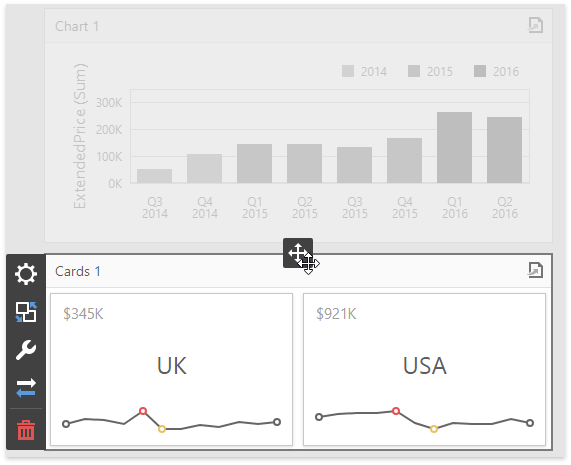Open the wrench customization menu
Image resolution: width=571 pixels, height=465 pixels.
pos(26,350)
